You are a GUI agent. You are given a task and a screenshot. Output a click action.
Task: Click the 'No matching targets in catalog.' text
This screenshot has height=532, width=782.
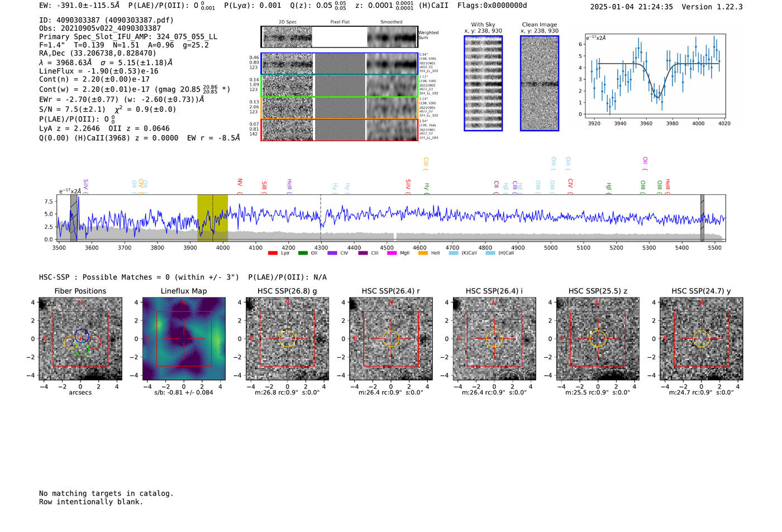coord(106,493)
